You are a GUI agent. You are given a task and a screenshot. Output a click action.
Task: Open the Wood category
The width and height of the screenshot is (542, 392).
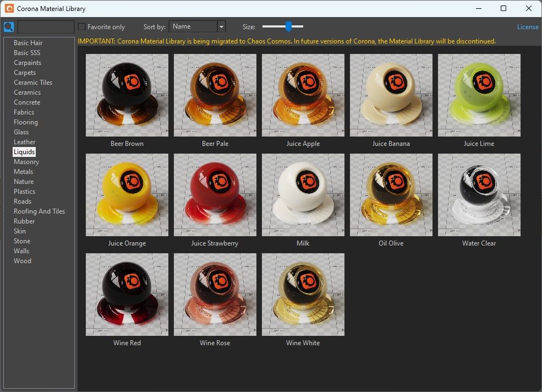23,261
